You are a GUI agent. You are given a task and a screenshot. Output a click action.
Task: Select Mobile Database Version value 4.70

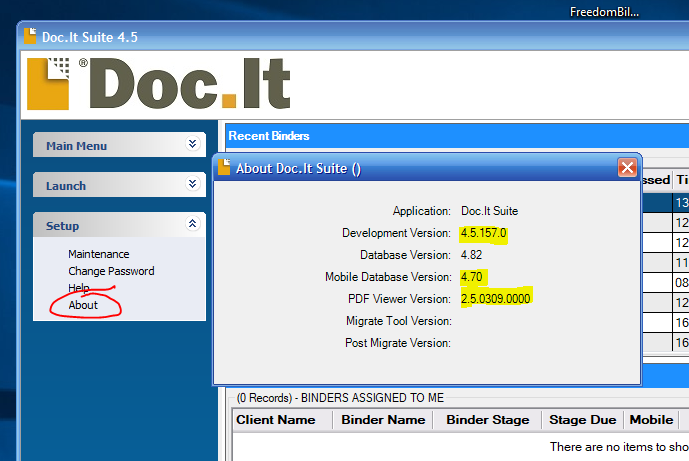[471, 277]
